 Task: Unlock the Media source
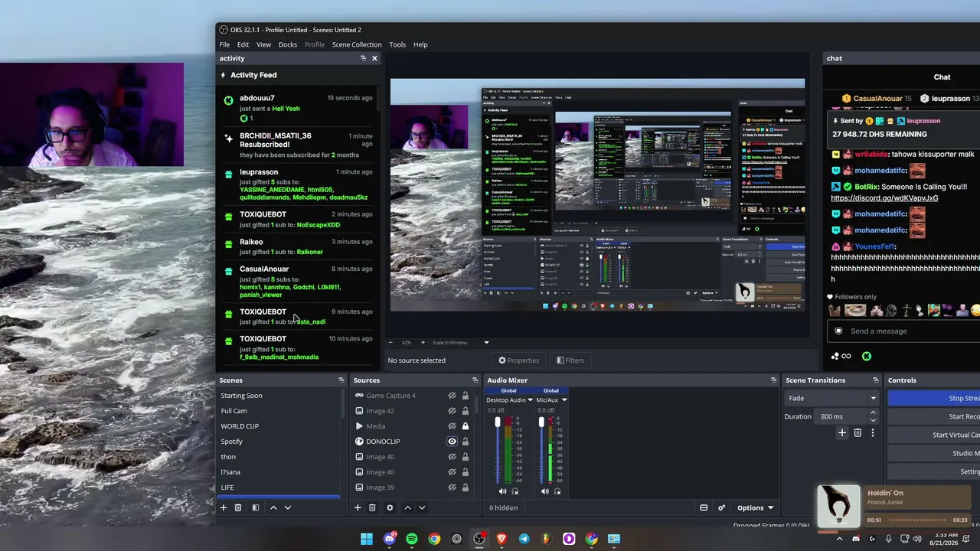pyautogui.click(x=465, y=426)
